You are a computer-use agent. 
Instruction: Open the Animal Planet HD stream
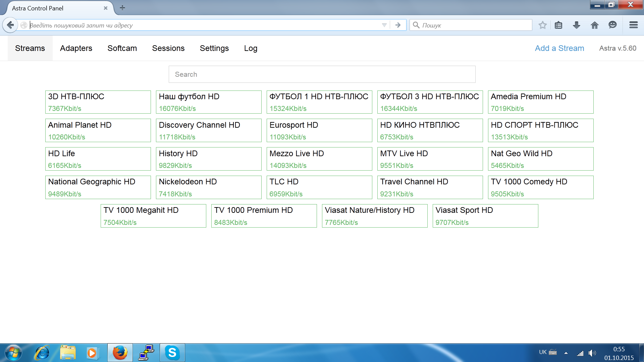coord(98,130)
